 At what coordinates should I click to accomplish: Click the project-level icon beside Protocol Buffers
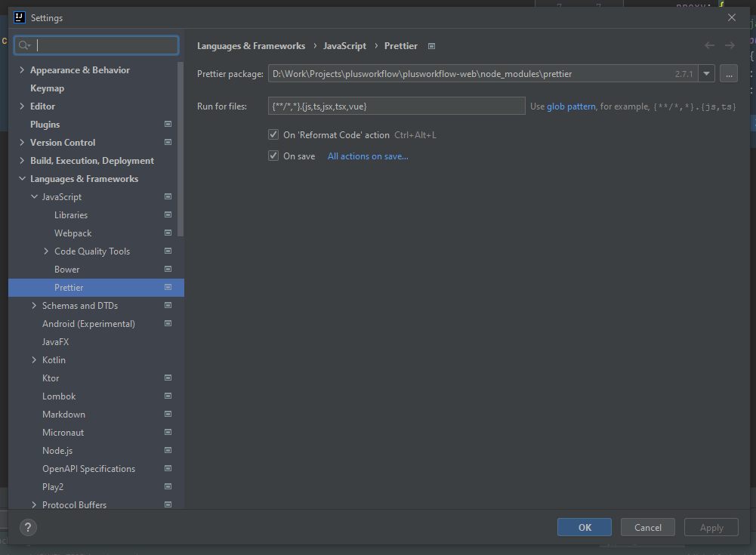168,505
